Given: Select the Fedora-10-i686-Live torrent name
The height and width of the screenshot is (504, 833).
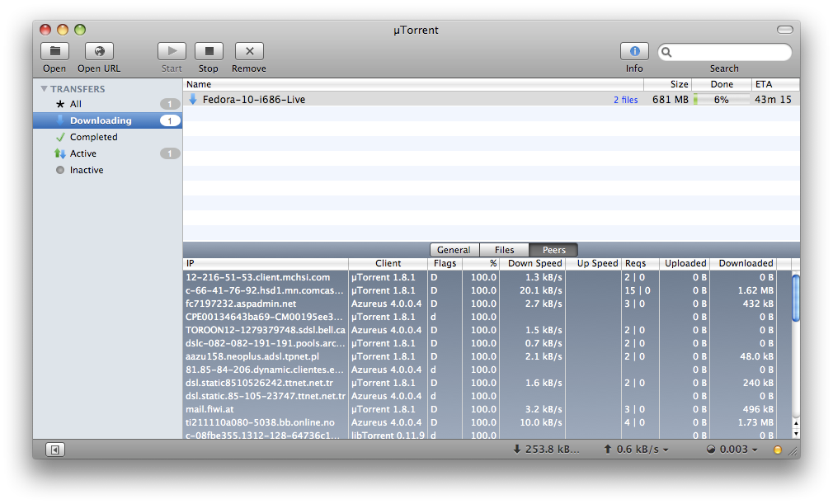Looking at the screenshot, I should pyautogui.click(x=254, y=99).
